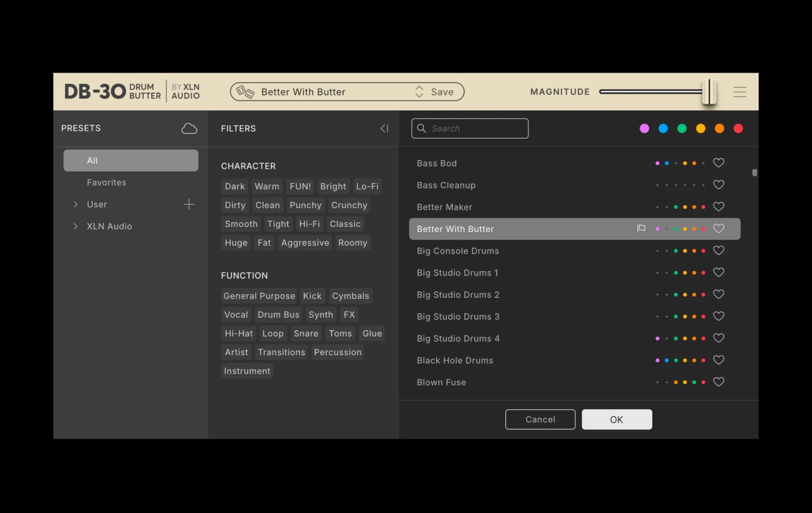Filter by the green color dot
The image size is (812, 513).
tap(682, 128)
